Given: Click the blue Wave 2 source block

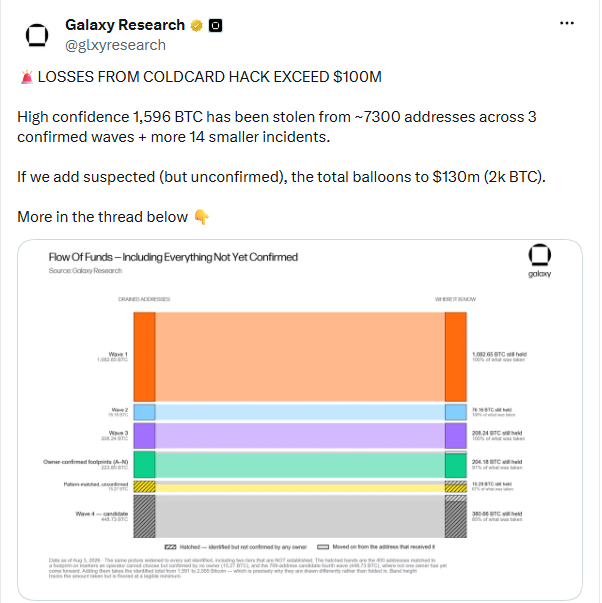Looking at the screenshot, I should pyautogui.click(x=145, y=412).
